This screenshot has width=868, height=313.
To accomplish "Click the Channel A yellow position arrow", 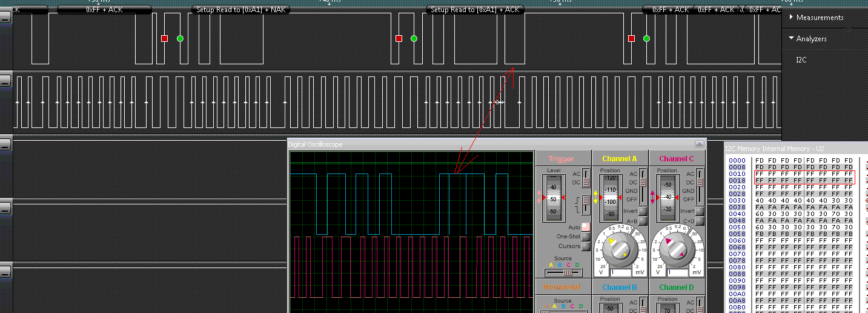I will [x=595, y=197].
